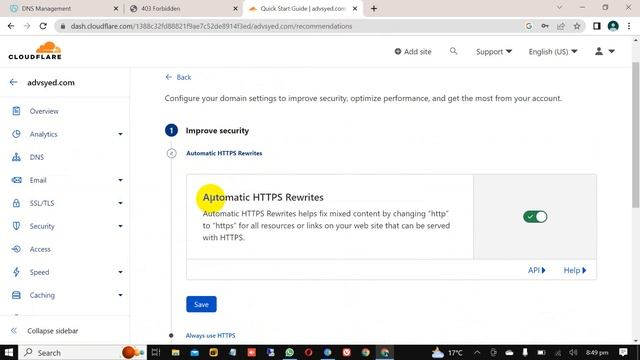The image size is (640, 360).
Task: Open the API link in rewrites card
Action: pyautogui.click(x=536, y=270)
